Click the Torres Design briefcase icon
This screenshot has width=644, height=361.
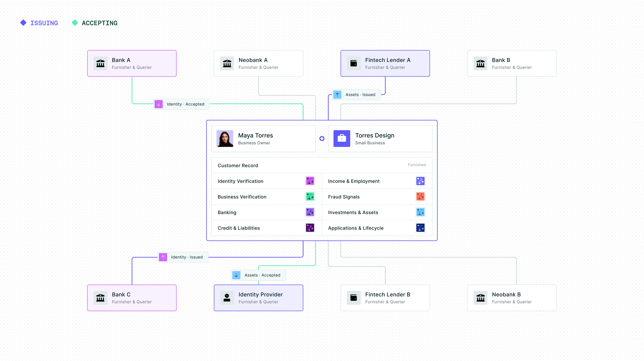click(342, 138)
